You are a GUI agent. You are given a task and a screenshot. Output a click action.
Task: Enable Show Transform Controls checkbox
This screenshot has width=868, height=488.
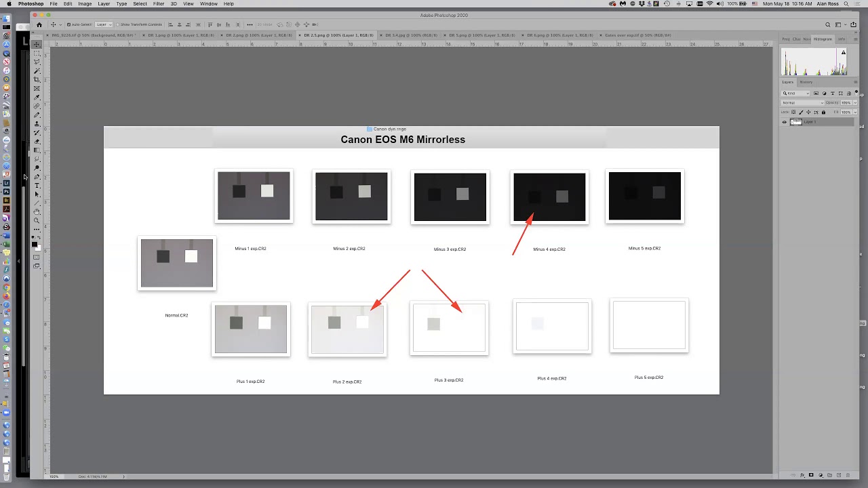tap(118, 24)
